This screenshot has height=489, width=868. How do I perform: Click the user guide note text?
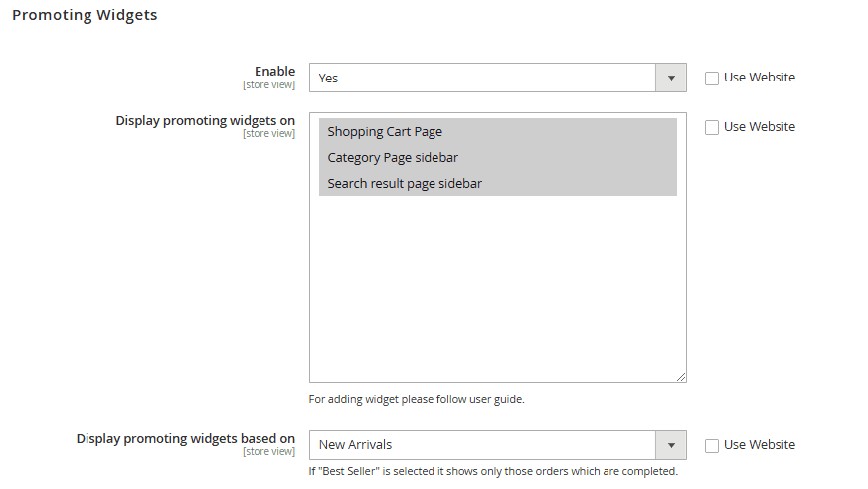[x=417, y=399]
